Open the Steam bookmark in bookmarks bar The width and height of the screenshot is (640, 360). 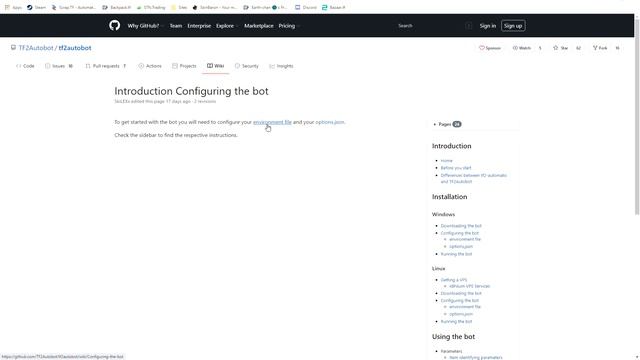(37, 7)
